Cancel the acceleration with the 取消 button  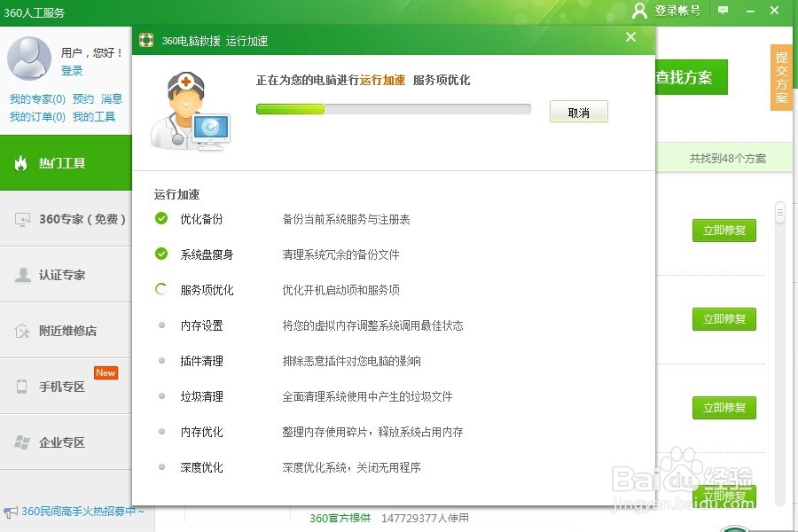coord(578,111)
